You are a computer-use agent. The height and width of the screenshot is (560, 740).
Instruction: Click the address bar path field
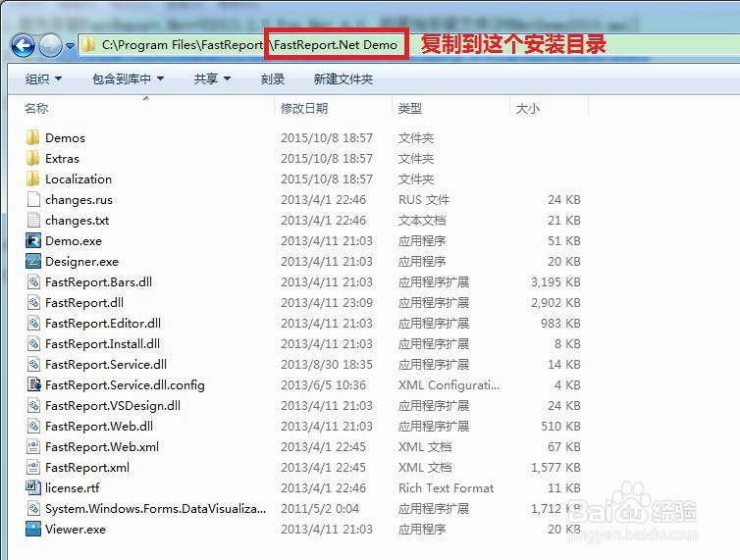pos(408,45)
